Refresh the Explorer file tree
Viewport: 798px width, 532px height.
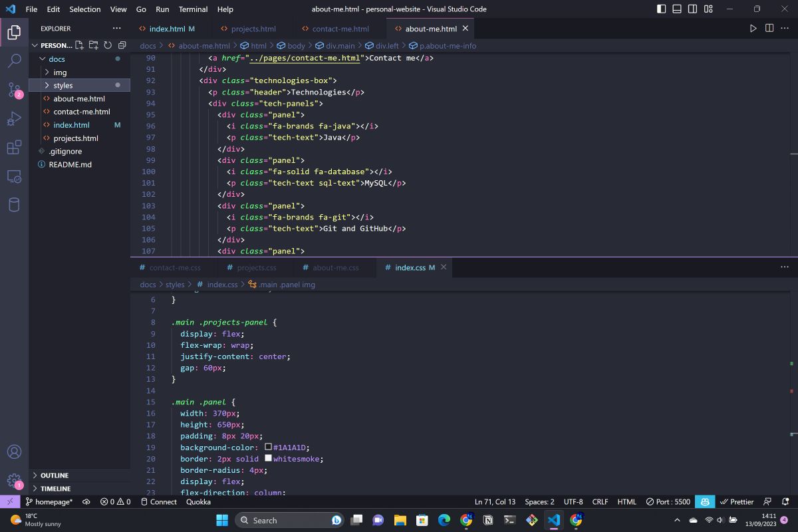[108, 45]
